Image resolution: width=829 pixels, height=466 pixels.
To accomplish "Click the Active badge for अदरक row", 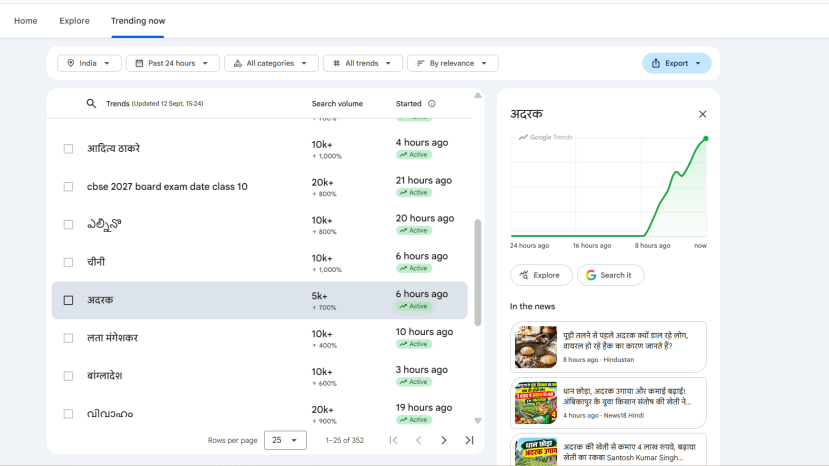I will [x=414, y=306].
